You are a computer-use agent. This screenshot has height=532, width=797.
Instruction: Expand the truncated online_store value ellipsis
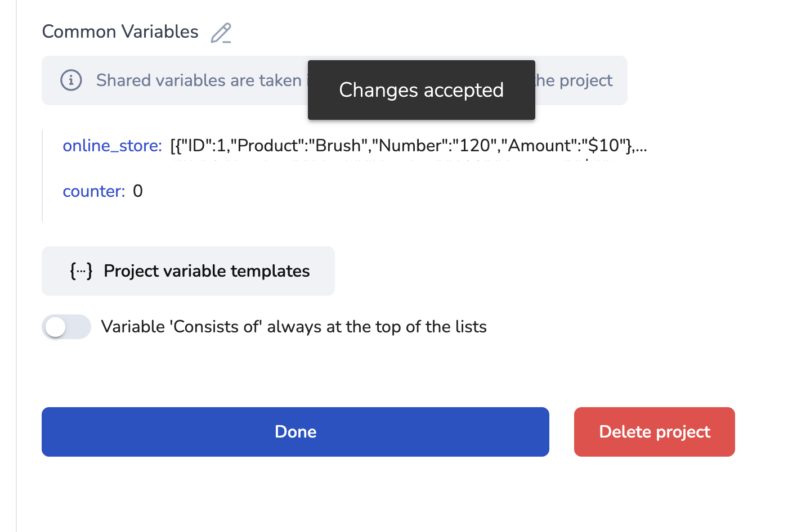point(641,146)
